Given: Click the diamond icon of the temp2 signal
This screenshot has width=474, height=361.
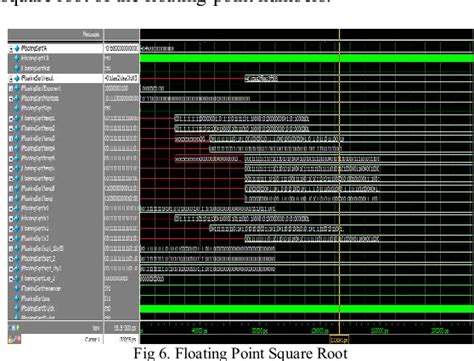Looking at the screenshot, I should [17, 129].
